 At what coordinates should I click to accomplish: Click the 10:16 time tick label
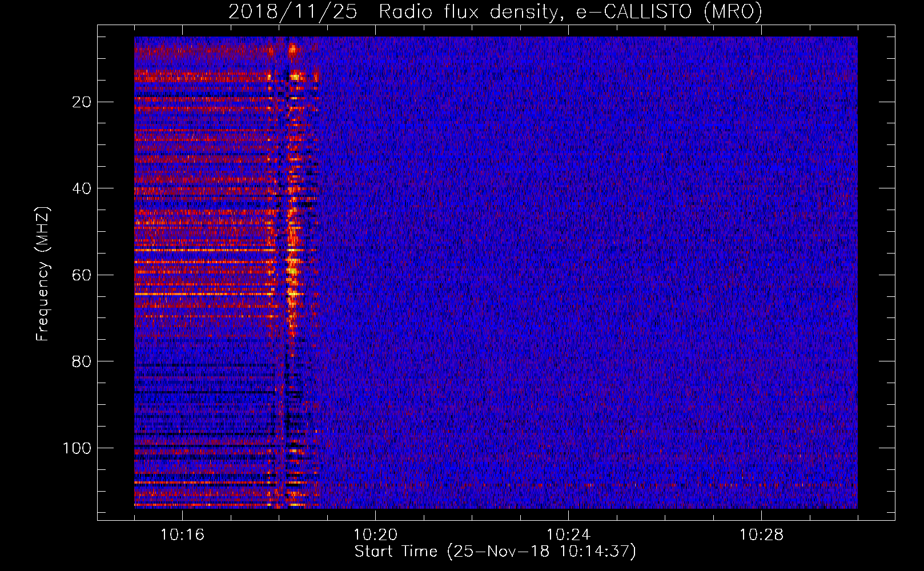click(182, 535)
